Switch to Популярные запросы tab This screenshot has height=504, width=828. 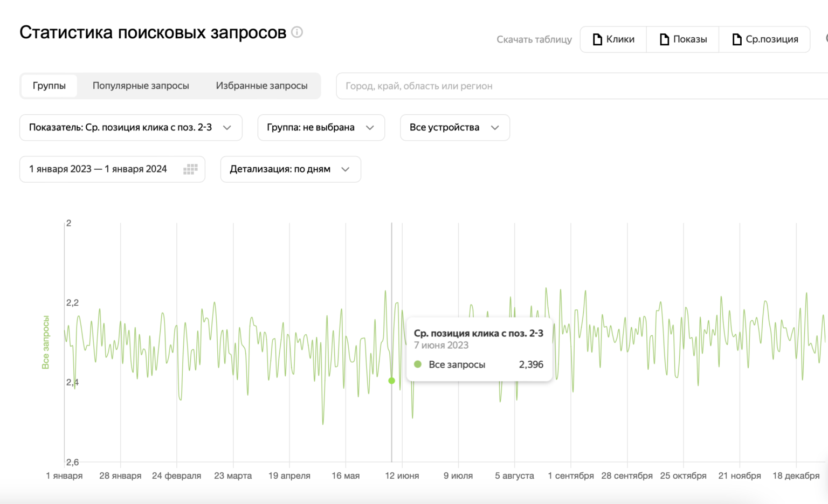coord(141,86)
